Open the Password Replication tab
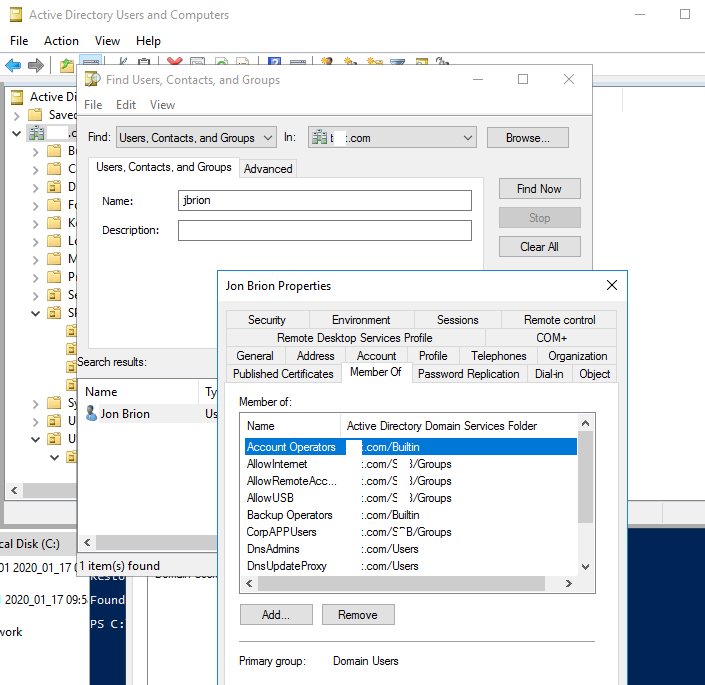Image resolution: width=705 pixels, height=685 pixels. tap(469, 374)
